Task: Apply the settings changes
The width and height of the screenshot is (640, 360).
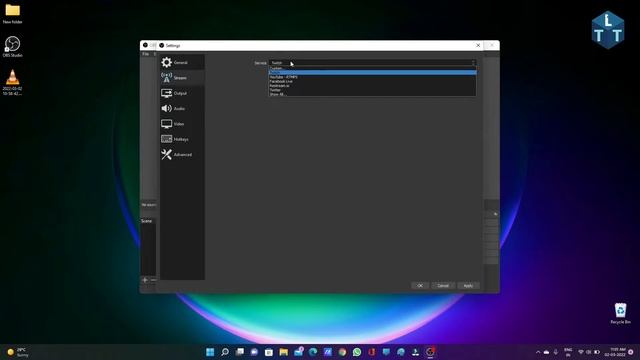Action: [468, 286]
